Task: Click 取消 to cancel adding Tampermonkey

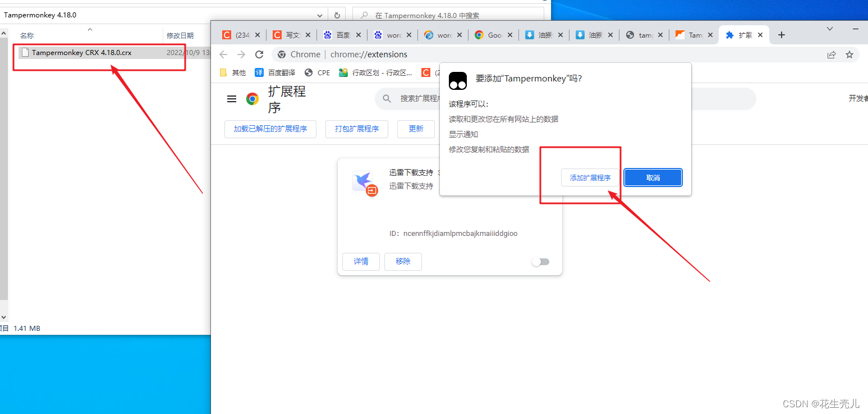Action: pos(653,178)
